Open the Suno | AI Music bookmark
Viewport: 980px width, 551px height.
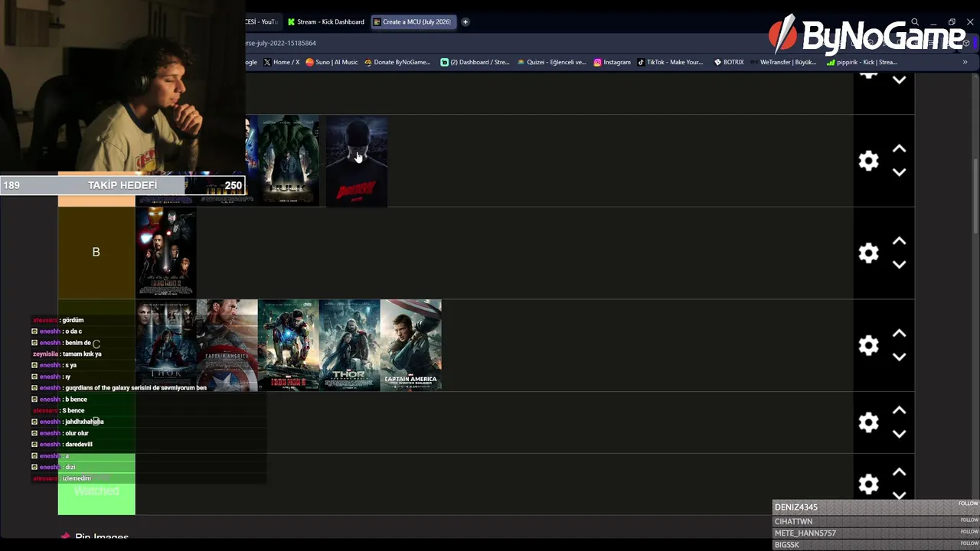tap(332, 62)
